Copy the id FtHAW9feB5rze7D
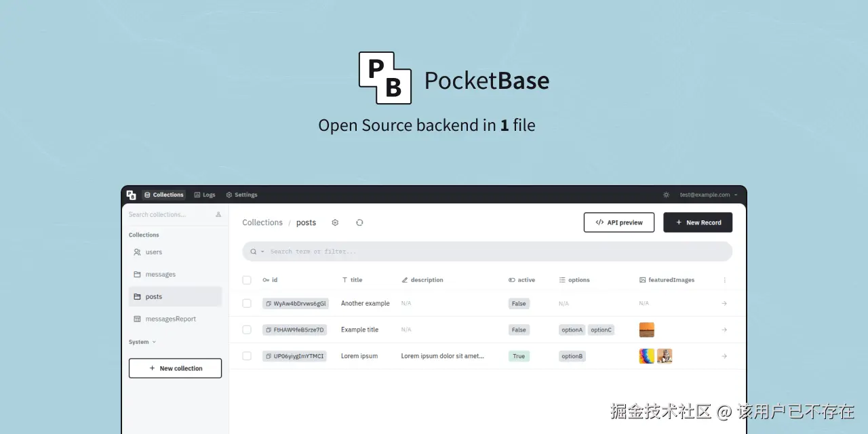 coord(269,330)
